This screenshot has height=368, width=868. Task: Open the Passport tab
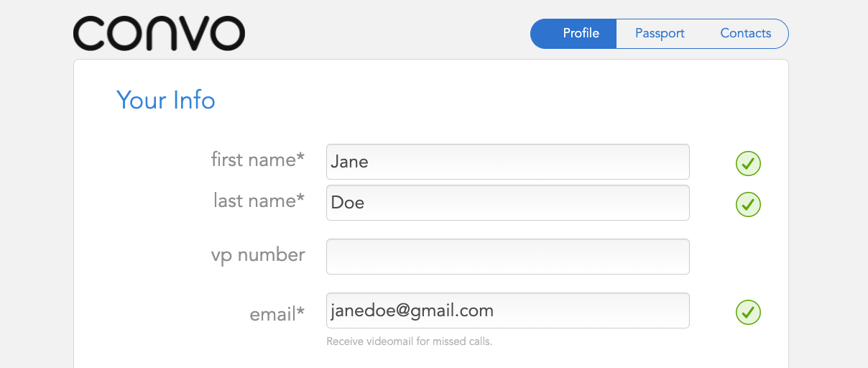coord(660,34)
